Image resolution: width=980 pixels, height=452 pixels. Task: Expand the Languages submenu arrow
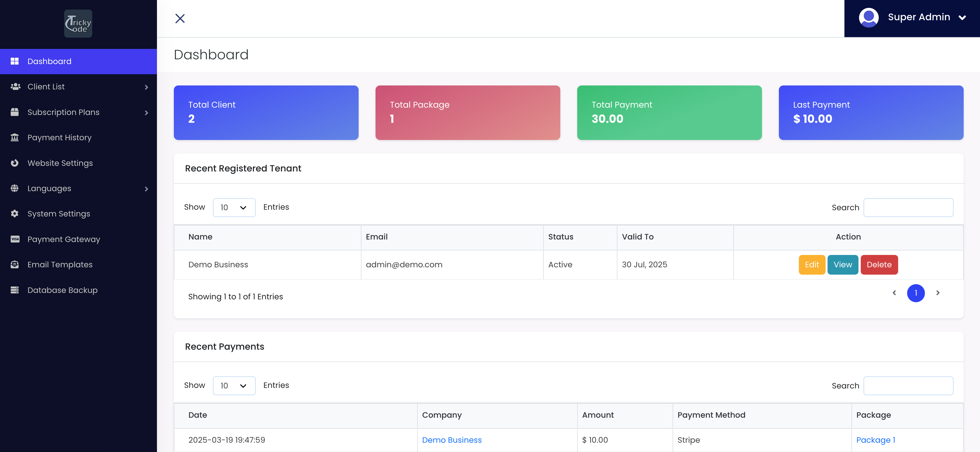click(146, 189)
